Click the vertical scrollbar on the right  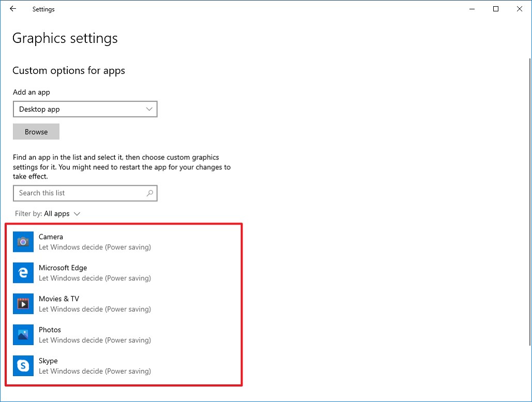pos(529,202)
